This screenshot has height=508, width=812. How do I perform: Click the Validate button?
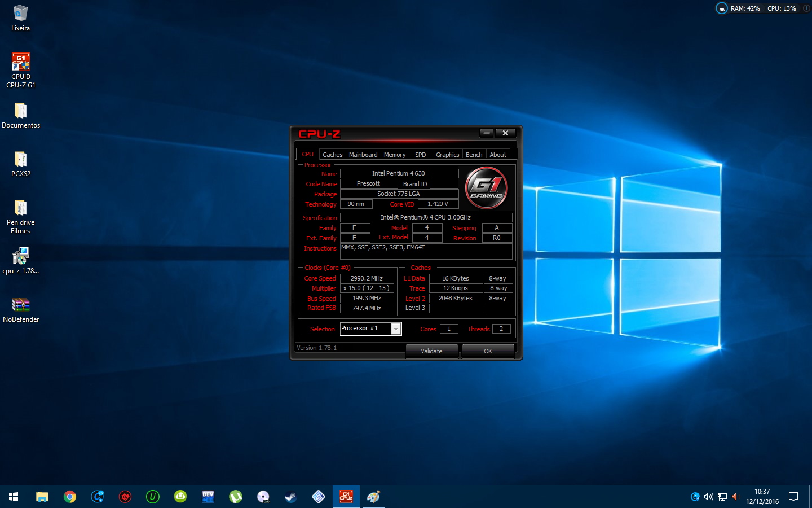pyautogui.click(x=431, y=351)
